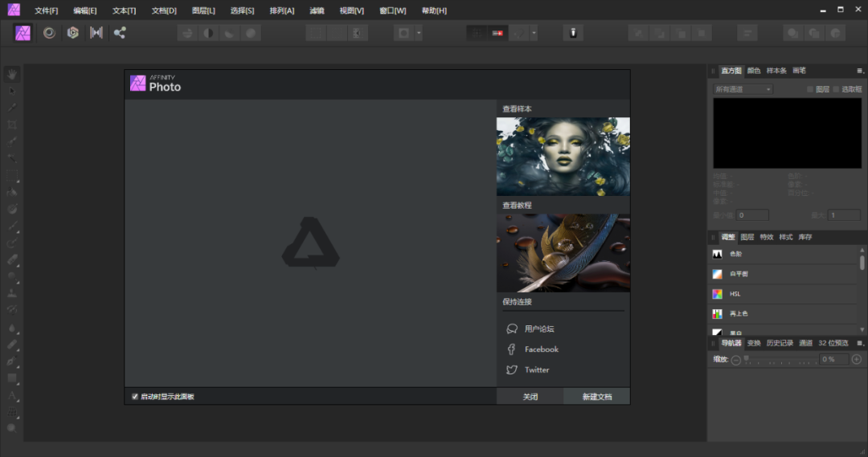Click the zoom out minus button
The image size is (868, 457).
(735, 360)
